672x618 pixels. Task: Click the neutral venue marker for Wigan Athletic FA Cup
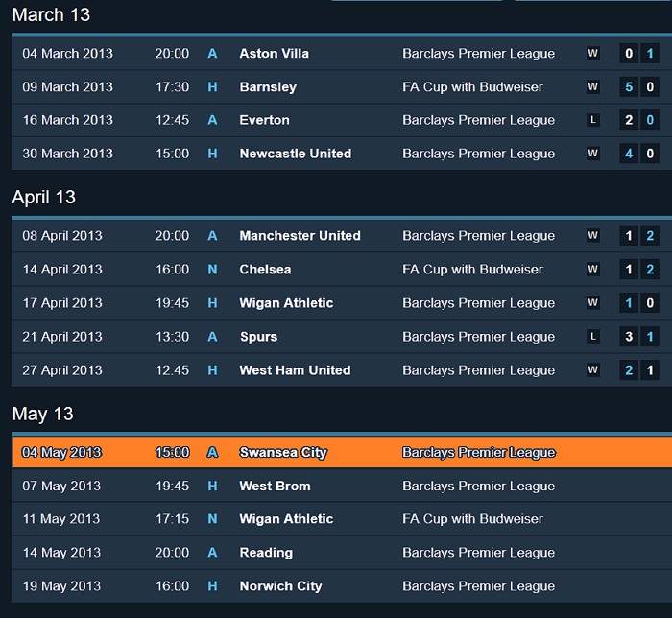(x=213, y=519)
